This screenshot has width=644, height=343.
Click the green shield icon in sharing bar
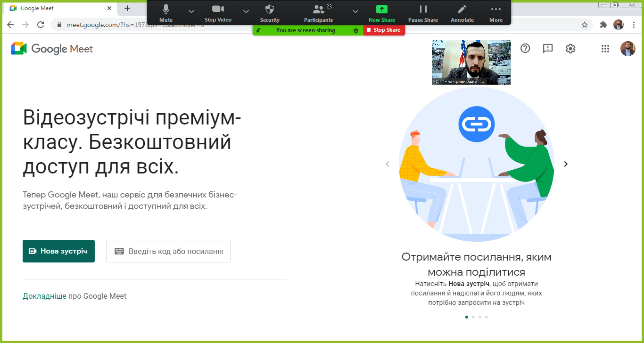point(356,31)
